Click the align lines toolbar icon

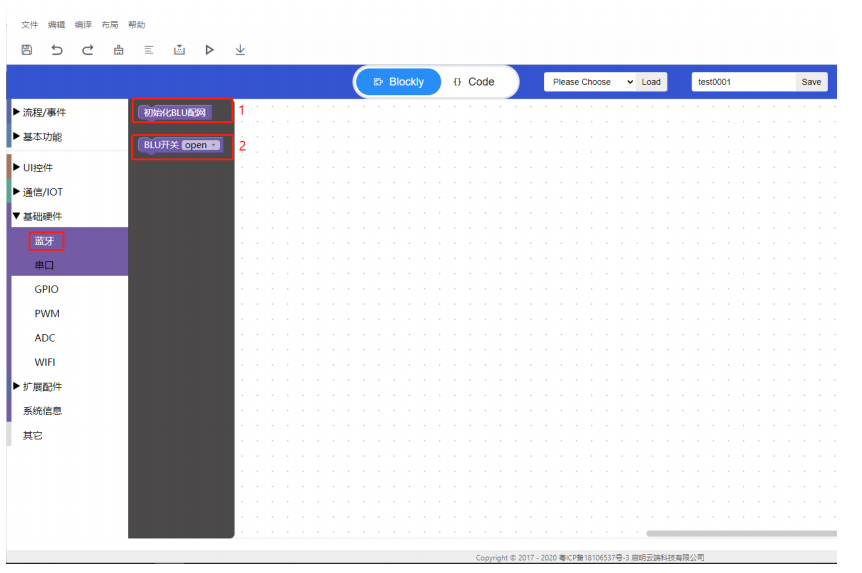coord(148,50)
